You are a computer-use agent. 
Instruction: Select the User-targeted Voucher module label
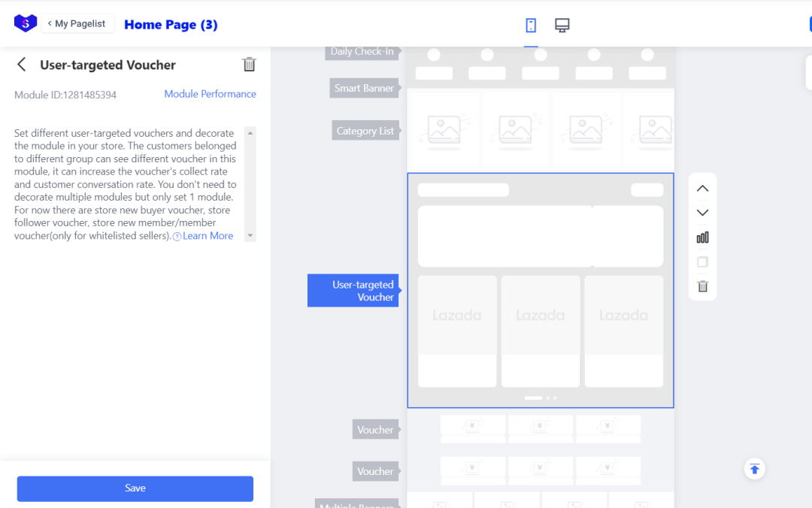pyautogui.click(x=353, y=291)
